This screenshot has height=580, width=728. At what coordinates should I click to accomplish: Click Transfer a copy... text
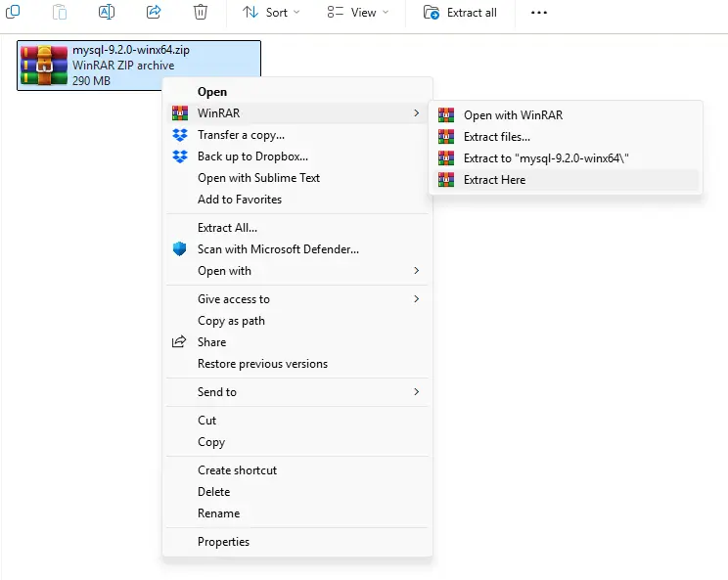pyautogui.click(x=241, y=135)
